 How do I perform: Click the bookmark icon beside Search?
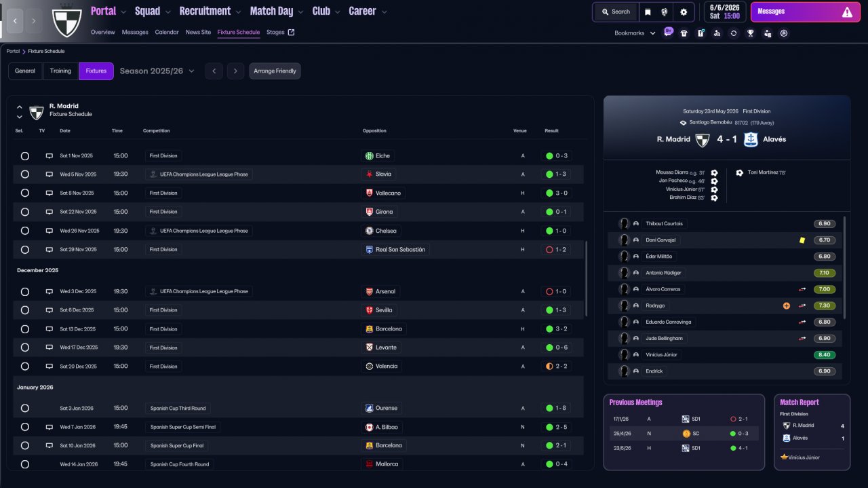[x=648, y=12]
